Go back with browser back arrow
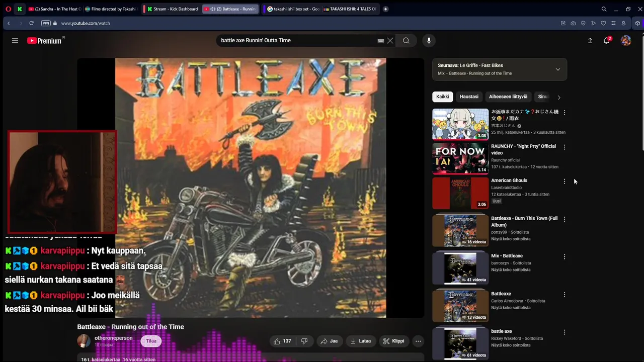644x362 pixels. (x=9, y=23)
